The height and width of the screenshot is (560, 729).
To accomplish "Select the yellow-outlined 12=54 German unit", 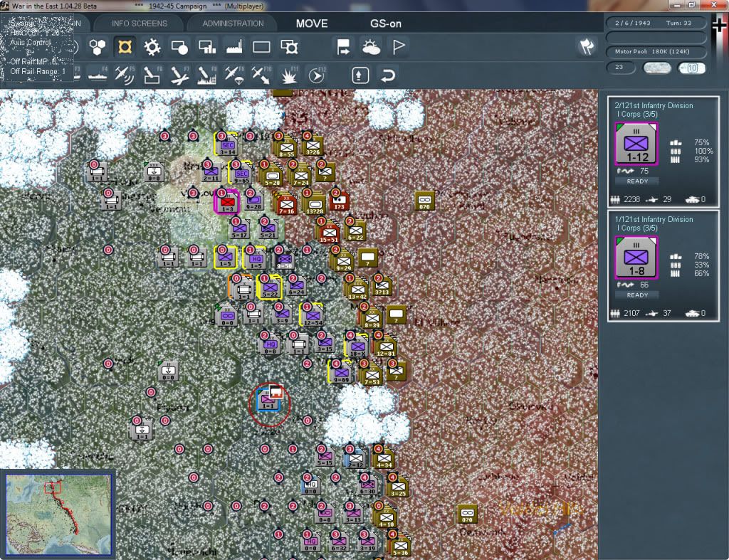I will click(313, 315).
